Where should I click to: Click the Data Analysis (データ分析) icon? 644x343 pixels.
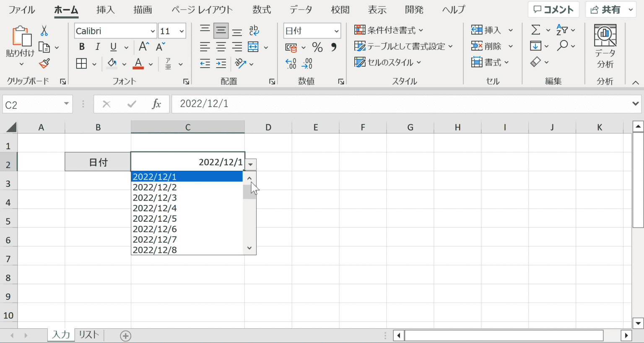(605, 46)
